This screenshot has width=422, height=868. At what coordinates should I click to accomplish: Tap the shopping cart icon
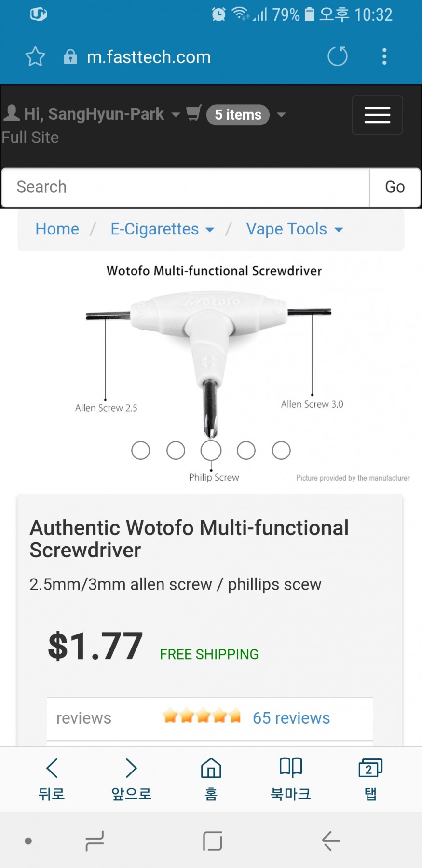coord(194,113)
